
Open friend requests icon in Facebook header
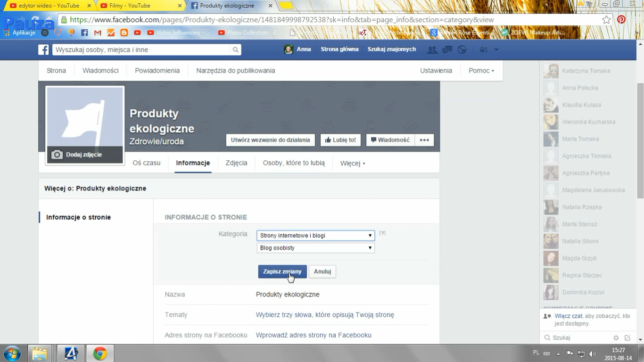tap(432, 49)
